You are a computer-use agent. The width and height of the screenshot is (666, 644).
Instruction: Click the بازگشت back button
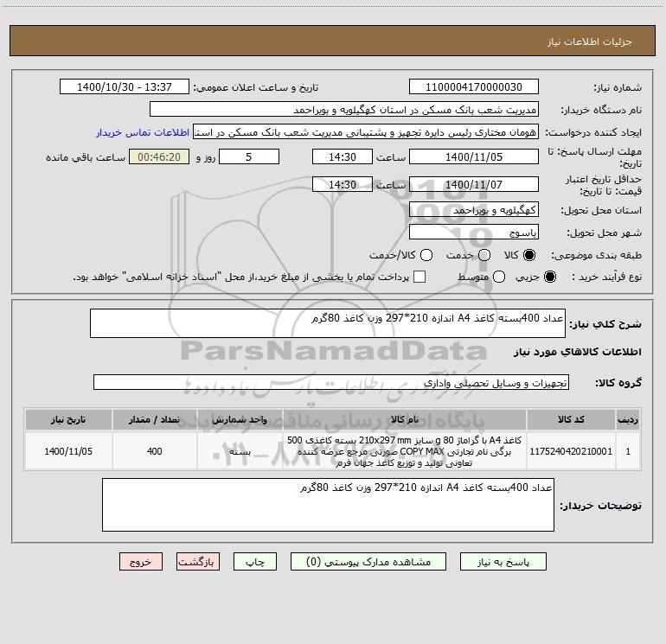coord(198,562)
